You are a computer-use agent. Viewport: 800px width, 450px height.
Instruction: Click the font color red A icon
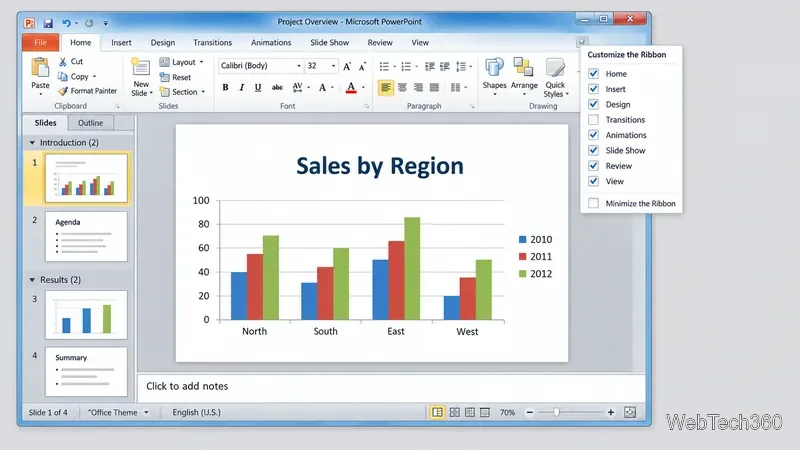(x=351, y=88)
